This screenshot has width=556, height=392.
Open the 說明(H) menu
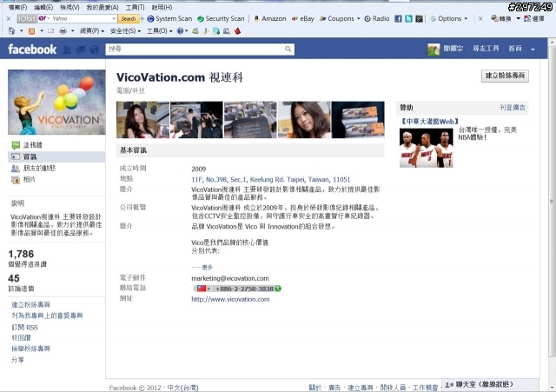[x=162, y=7]
